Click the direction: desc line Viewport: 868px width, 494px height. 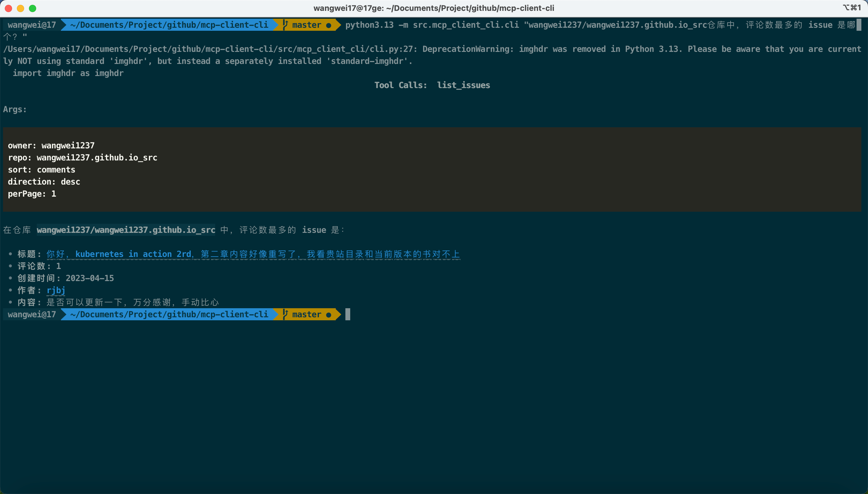pyautogui.click(x=44, y=182)
